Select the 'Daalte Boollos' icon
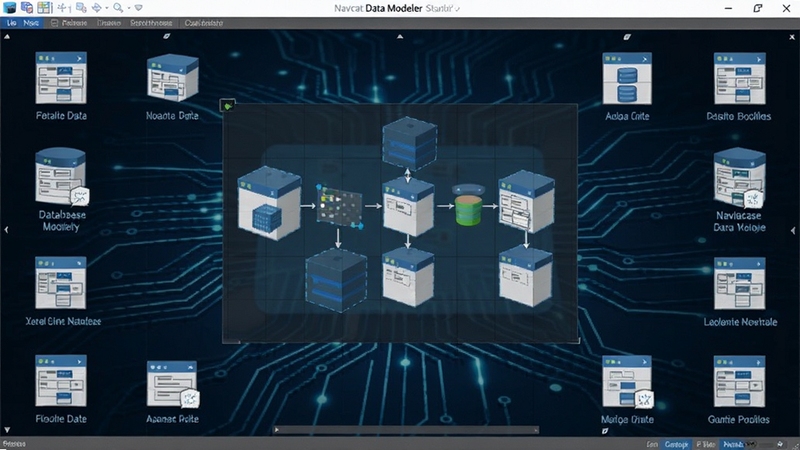Viewport: 800px width, 450px height. pyautogui.click(x=739, y=79)
